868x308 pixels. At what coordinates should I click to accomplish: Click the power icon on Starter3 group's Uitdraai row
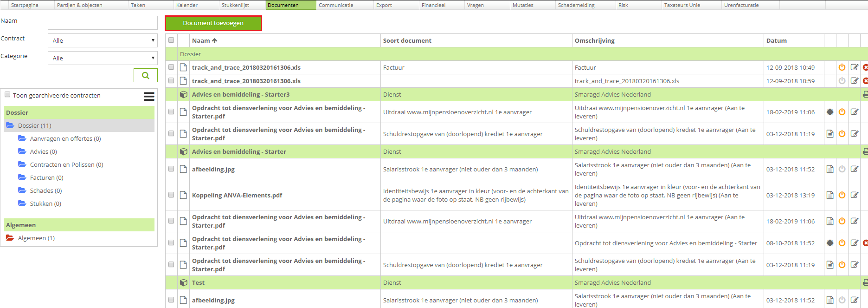click(842, 112)
